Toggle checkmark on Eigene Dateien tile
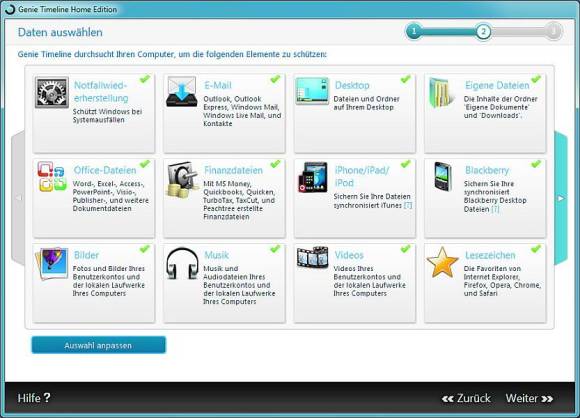The width and height of the screenshot is (580, 418). (536, 79)
